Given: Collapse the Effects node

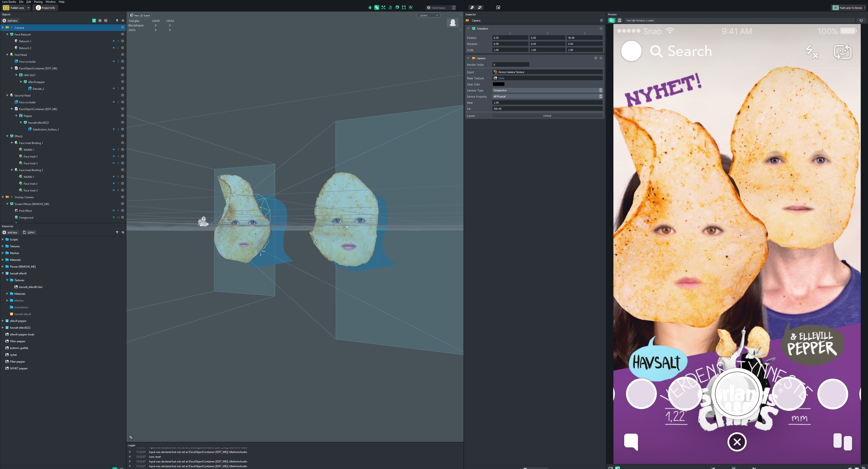Looking at the screenshot, I should (x=7, y=136).
